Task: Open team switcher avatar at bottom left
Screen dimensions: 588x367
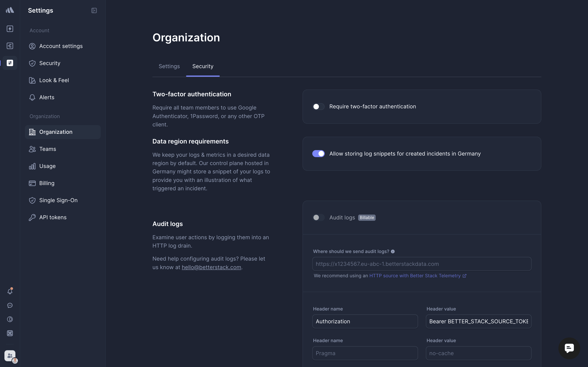Action: tap(10, 356)
